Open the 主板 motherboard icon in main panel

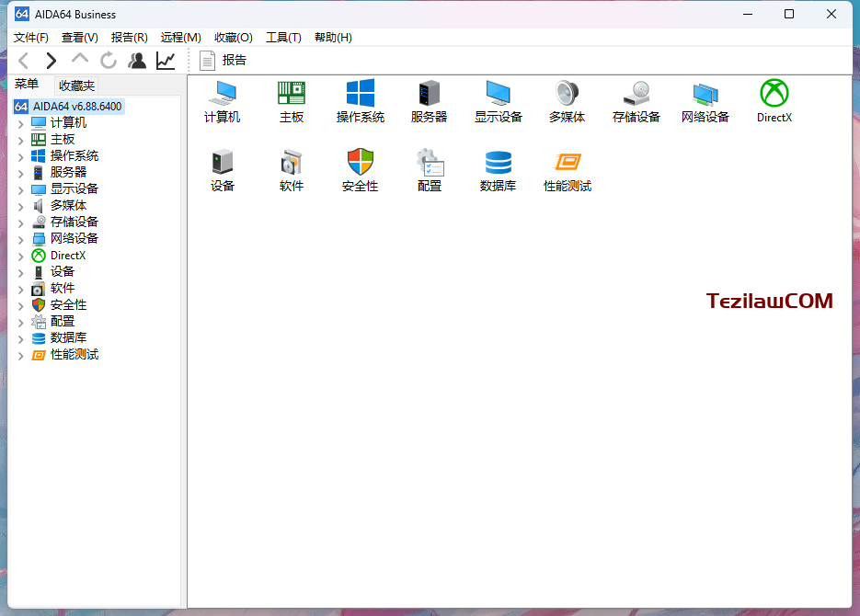tap(292, 101)
